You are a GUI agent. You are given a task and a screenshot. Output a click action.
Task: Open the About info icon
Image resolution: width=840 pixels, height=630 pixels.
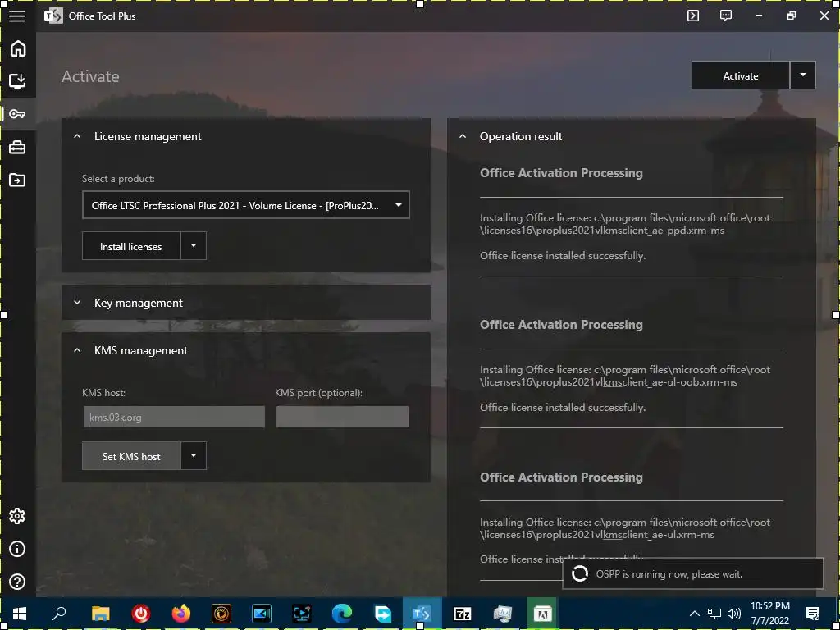pyautogui.click(x=17, y=549)
